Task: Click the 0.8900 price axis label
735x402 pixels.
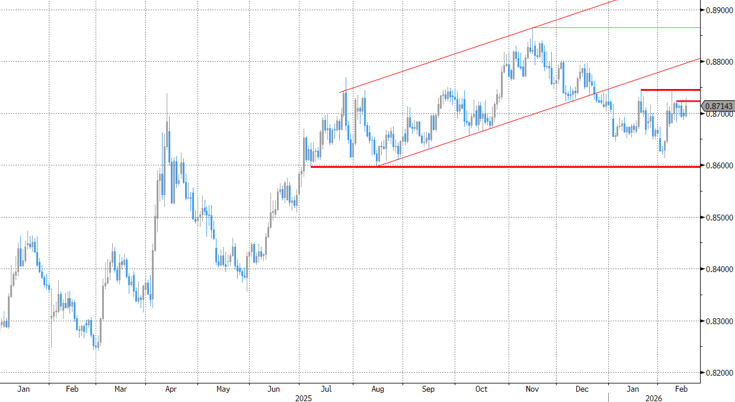Action: tap(717, 10)
